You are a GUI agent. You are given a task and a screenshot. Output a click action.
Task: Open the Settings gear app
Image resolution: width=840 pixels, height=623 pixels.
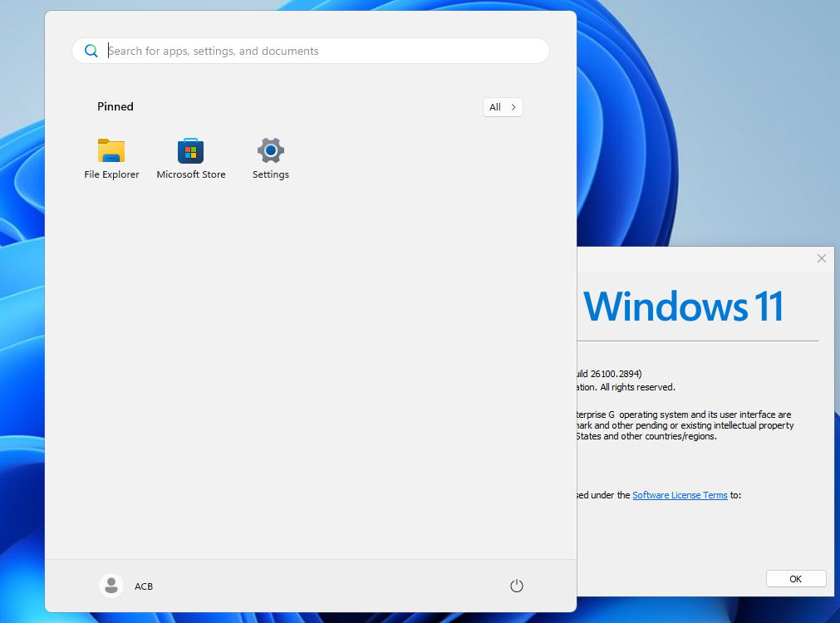271,159
